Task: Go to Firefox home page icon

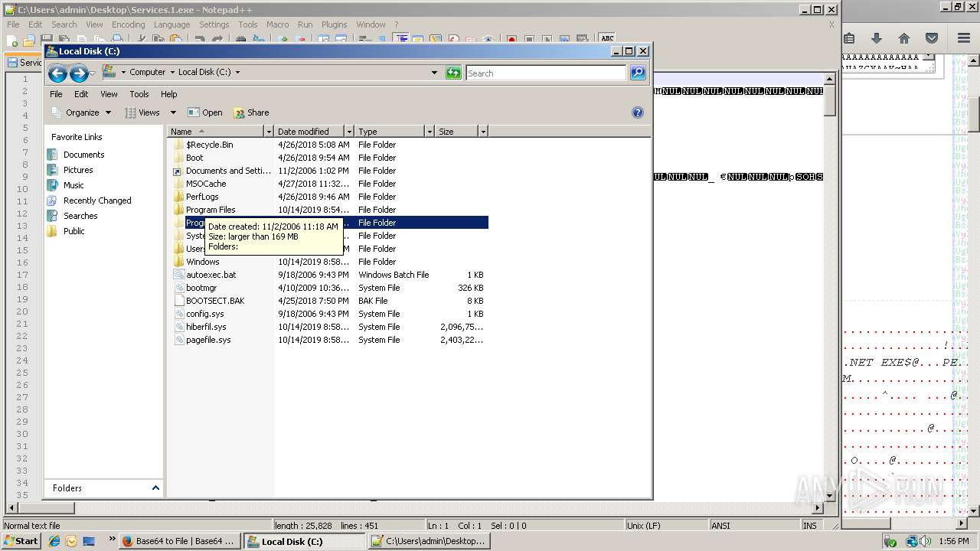Action: click(904, 38)
